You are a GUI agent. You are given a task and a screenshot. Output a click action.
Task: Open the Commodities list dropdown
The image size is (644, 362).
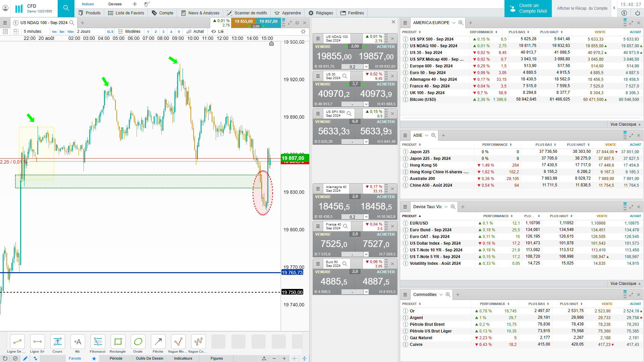pos(441,295)
